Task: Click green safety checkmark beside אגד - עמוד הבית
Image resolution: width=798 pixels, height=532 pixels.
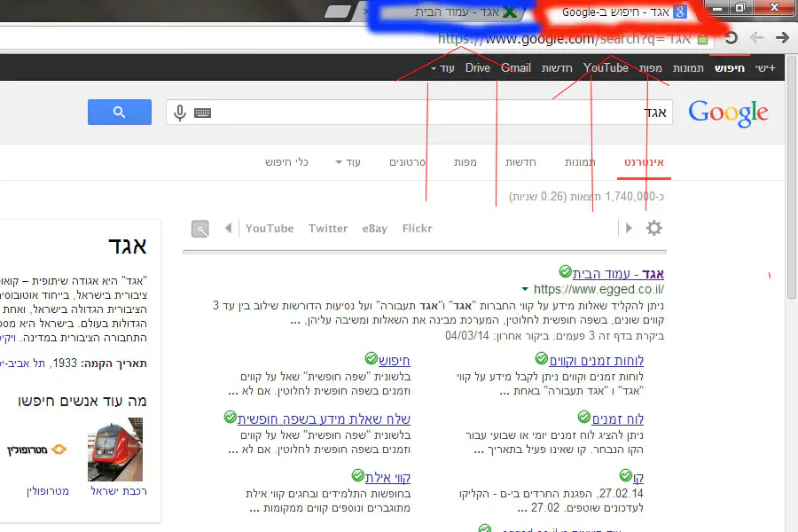Action: tap(565, 271)
